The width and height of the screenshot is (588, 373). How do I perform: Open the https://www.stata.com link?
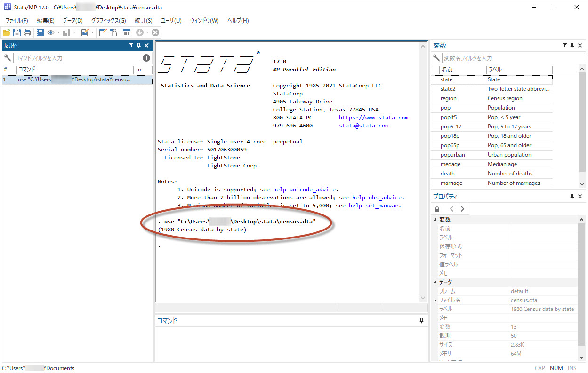coord(373,118)
